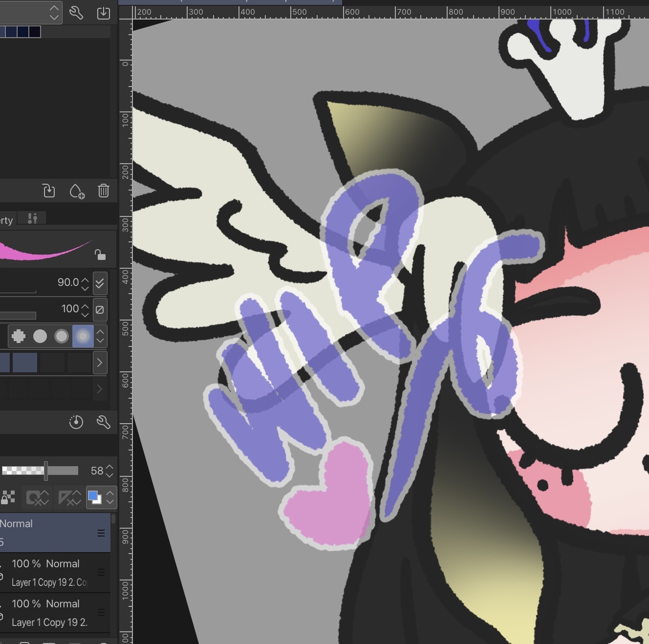Click replace color swatch icon
The image size is (649, 644).
pos(49,191)
